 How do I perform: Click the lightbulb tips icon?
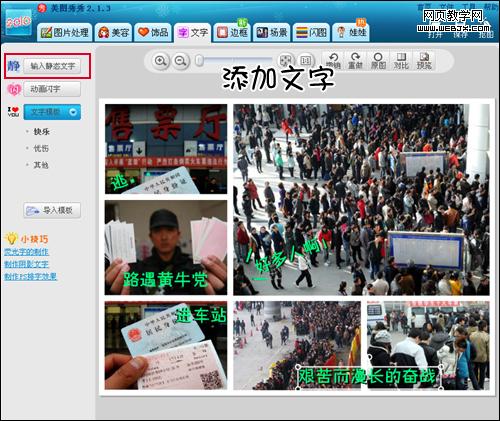click(x=11, y=239)
